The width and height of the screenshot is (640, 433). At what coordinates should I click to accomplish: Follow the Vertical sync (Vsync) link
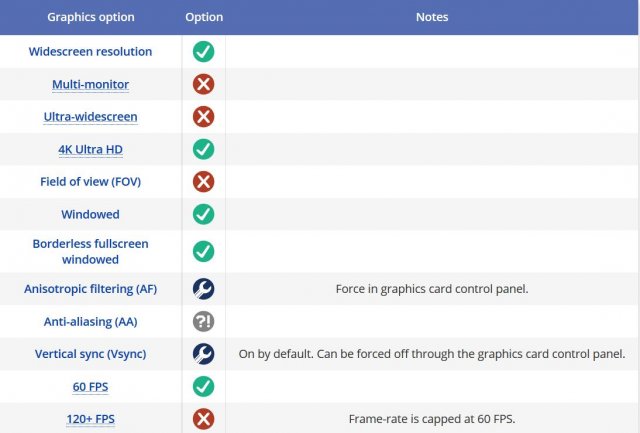click(x=90, y=353)
